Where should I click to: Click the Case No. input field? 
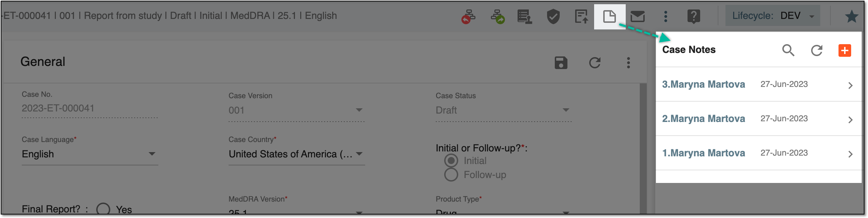(x=90, y=108)
